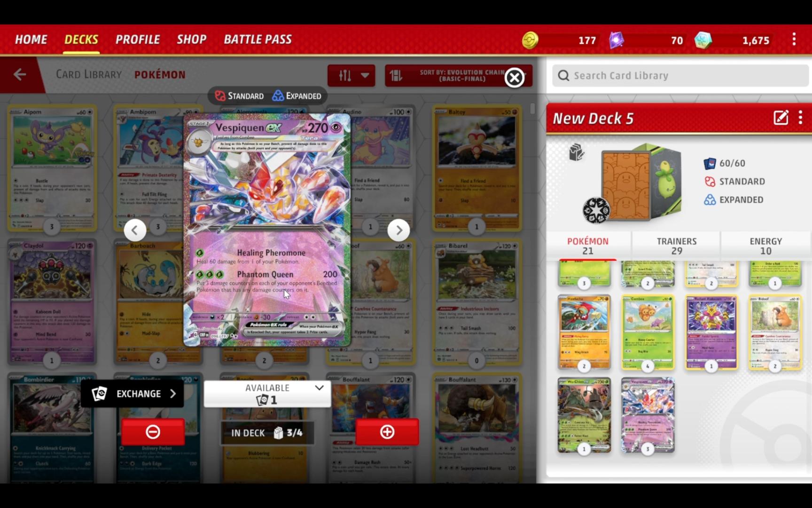Edit the New Deck 5 name
The width and height of the screenshot is (812, 508).
click(x=781, y=118)
